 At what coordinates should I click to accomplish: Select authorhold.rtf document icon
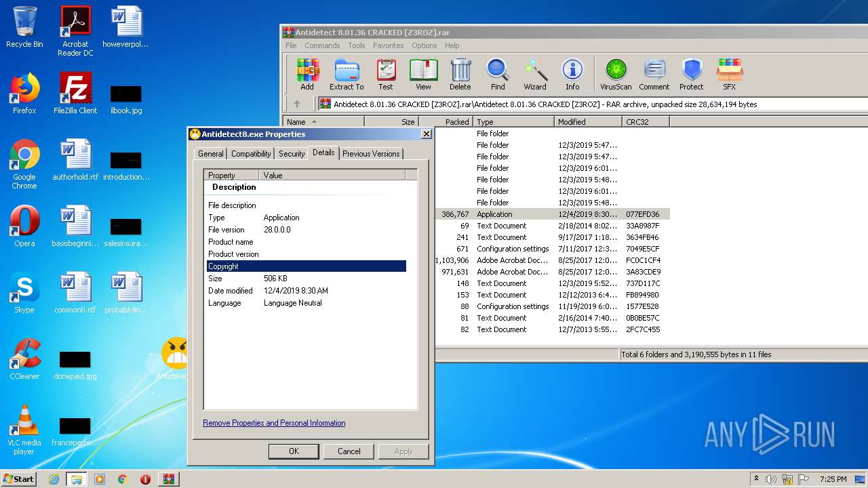[75, 160]
